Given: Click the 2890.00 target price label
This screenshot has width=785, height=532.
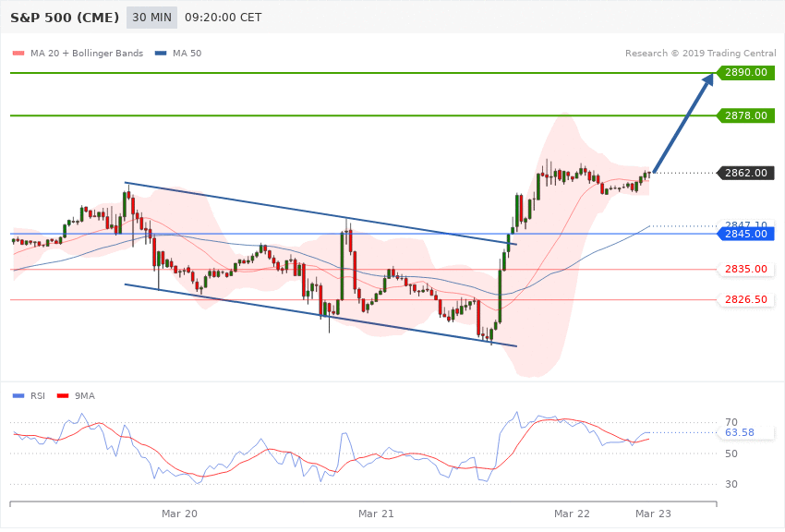Looking at the screenshot, I should point(746,73).
